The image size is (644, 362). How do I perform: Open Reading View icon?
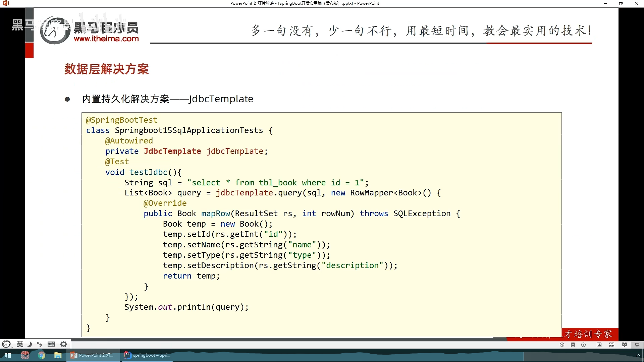coord(624,345)
